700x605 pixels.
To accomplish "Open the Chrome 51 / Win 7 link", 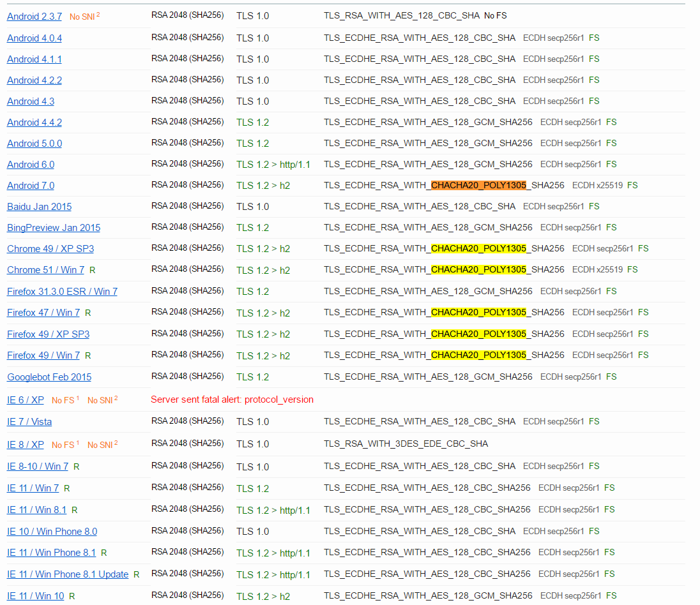I will 45,270.
